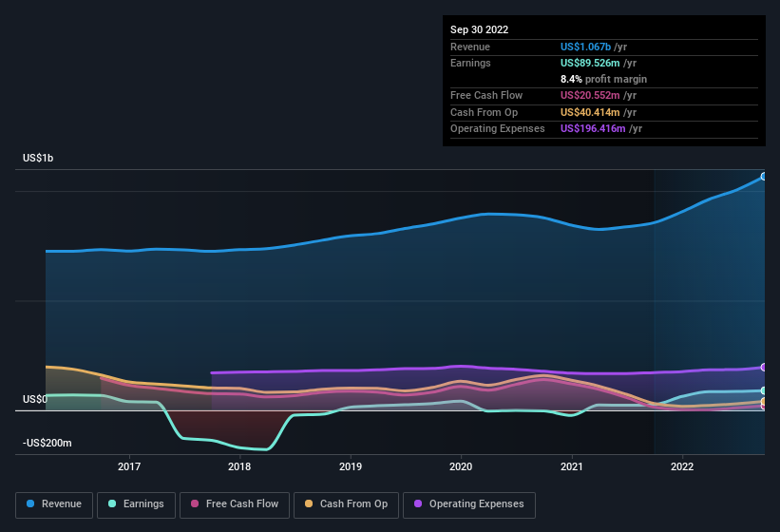The height and width of the screenshot is (532, 780).
Task: Click the US$0 y-axis label
Action: click(35, 399)
